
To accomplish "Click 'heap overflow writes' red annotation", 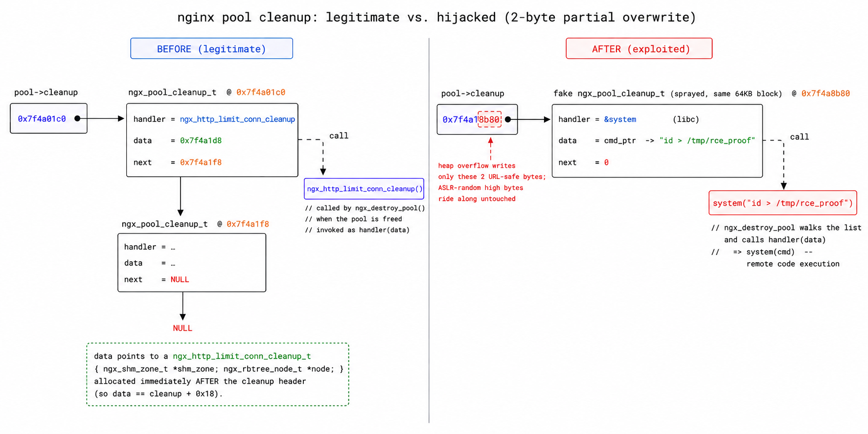I will [477, 166].
